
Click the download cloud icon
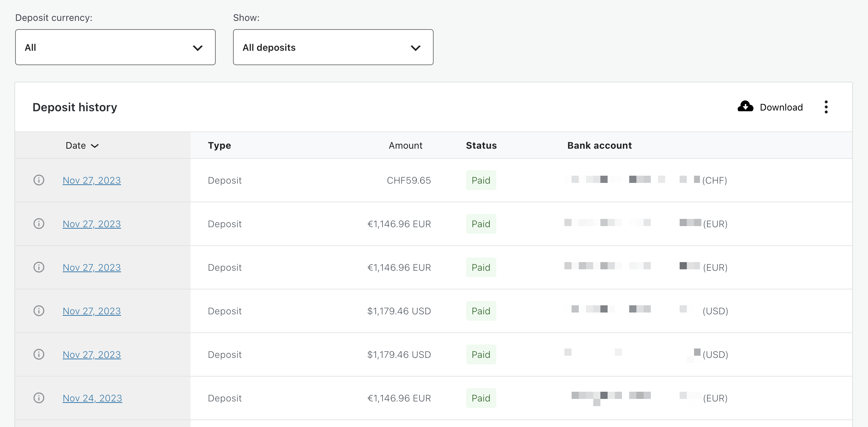746,107
